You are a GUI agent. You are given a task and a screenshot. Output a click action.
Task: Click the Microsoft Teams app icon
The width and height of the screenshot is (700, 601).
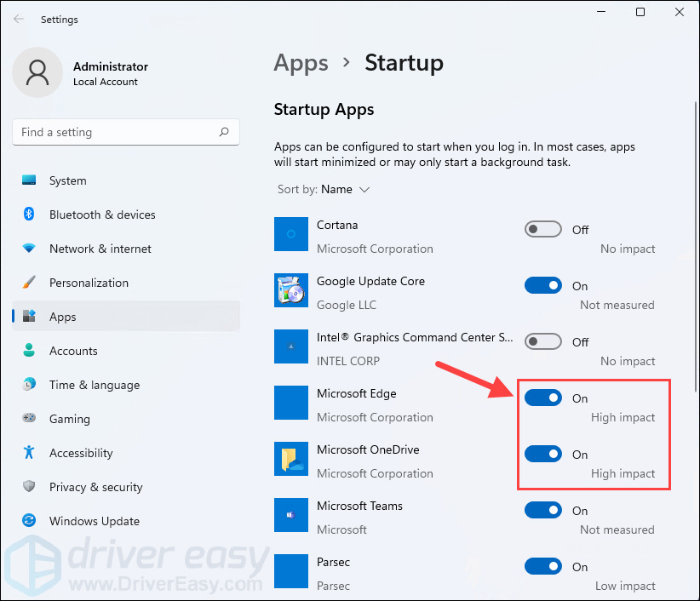pyautogui.click(x=291, y=515)
